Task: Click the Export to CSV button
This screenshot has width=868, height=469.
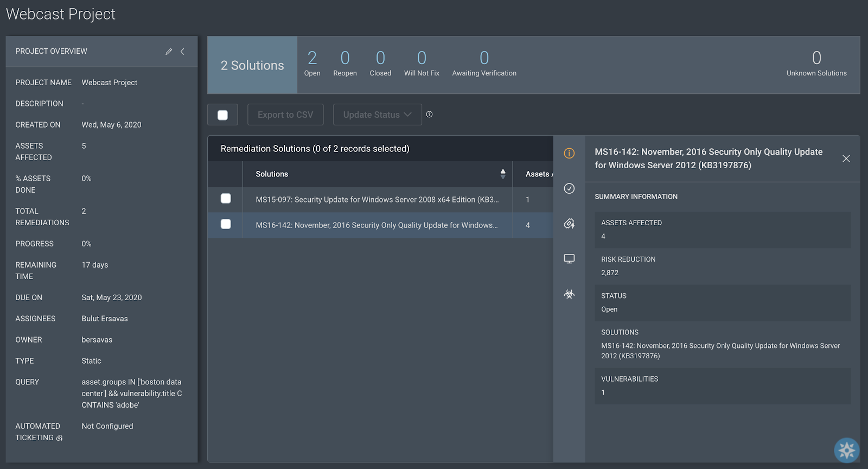Action: 285,115
